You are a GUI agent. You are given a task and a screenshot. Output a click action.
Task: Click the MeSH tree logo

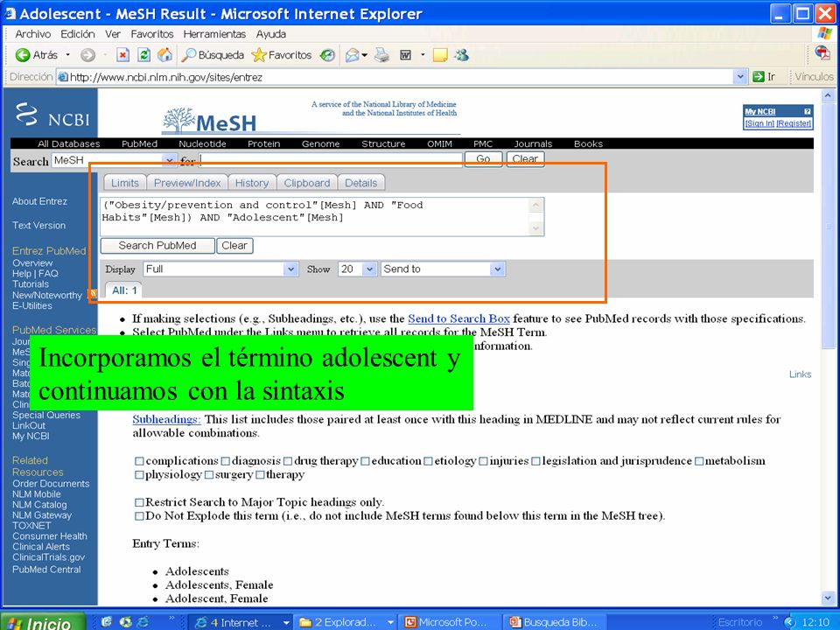209,121
